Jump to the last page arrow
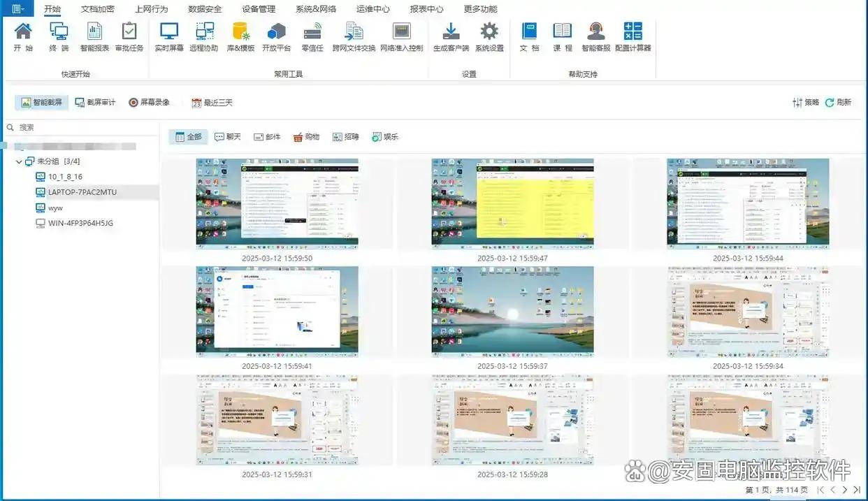Image resolution: width=868 pixels, height=501 pixels. (857, 490)
